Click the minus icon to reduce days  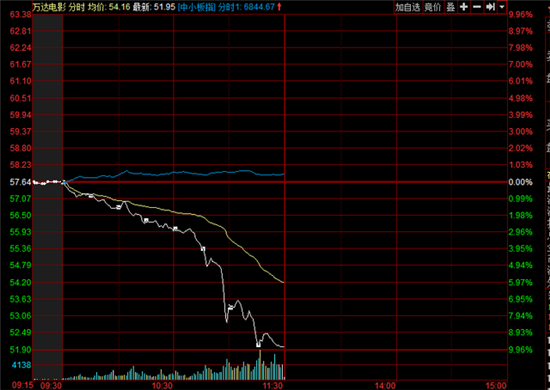coord(477,7)
